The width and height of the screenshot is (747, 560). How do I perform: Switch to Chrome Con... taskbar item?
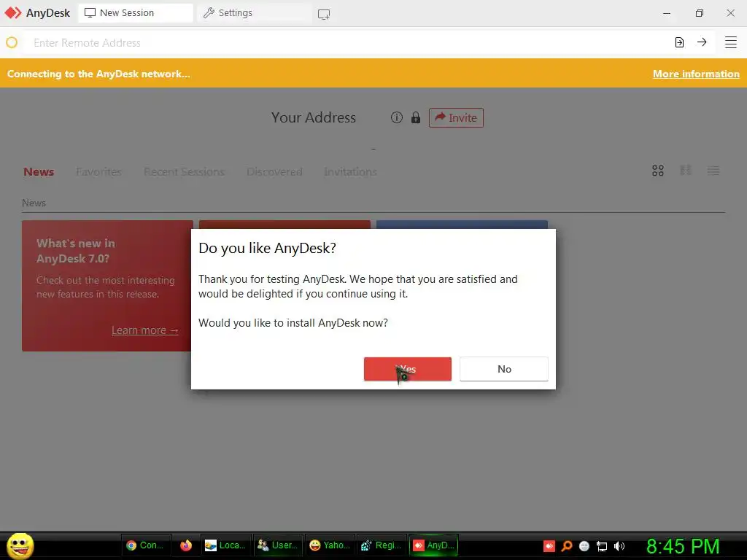pyautogui.click(x=145, y=545)
